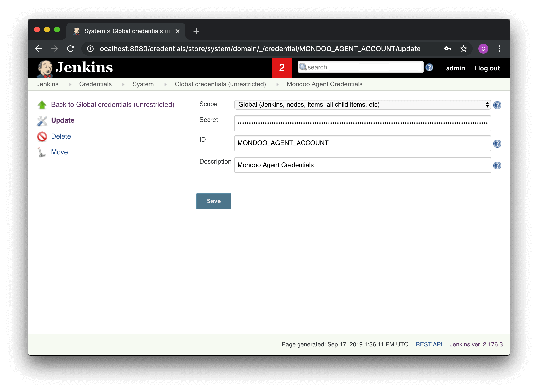The width and height of the screenshot is (538, 392).
Task: Click the Move hand-truck icon
Action: pos(42,152)
